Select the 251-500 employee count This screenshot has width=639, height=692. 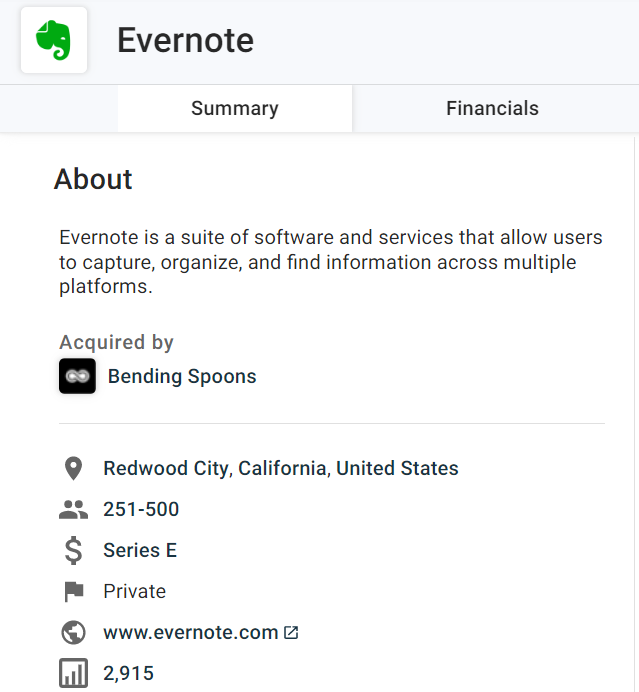141,509
